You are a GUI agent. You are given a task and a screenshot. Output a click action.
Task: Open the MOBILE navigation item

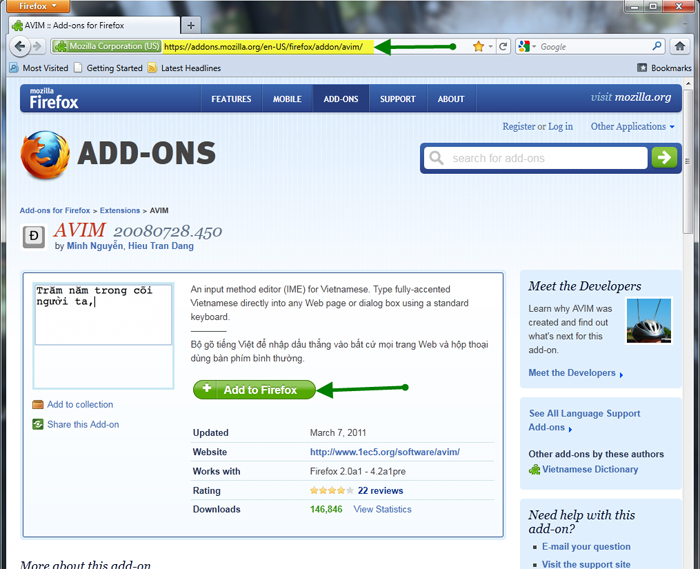tap(288, 99)
